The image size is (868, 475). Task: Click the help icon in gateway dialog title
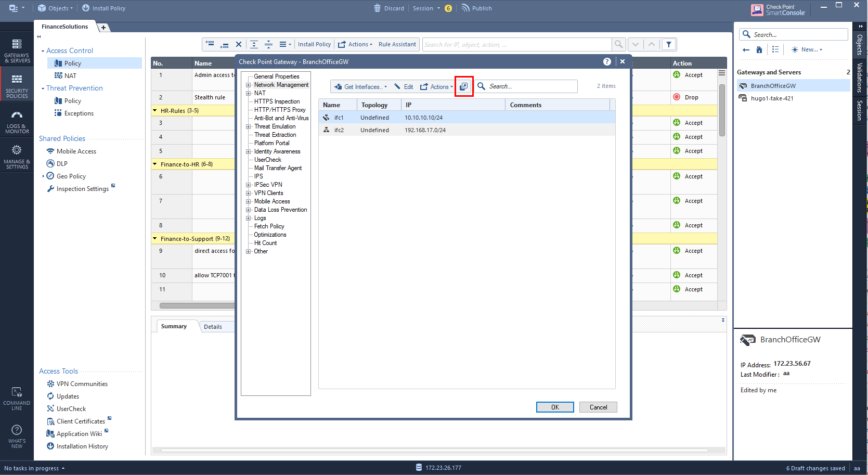[607, 61]
